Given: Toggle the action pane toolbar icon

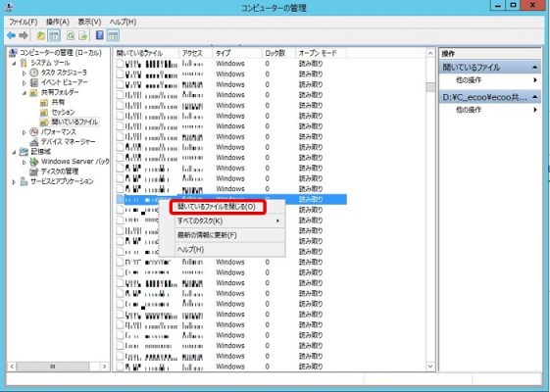Looking at the screenshot, I should [113, 35].
